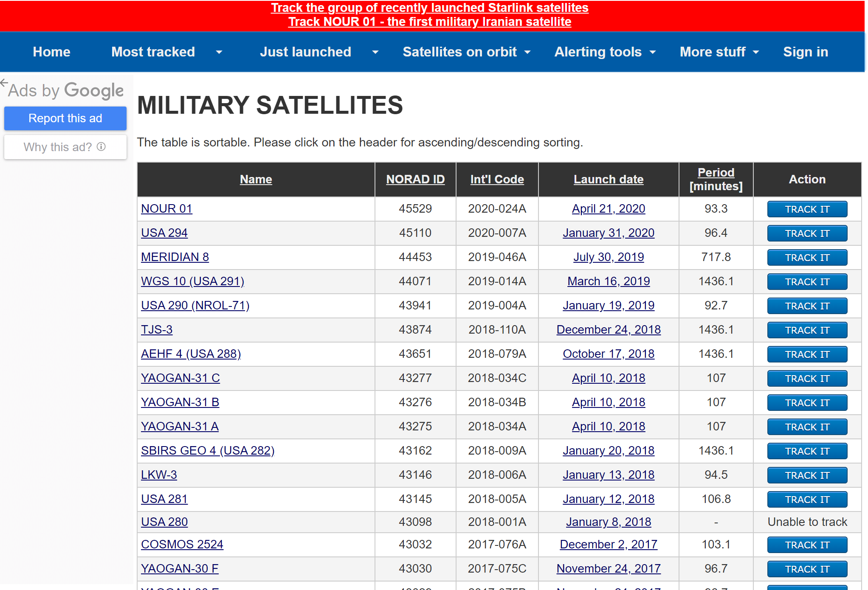Open the WGS 10 (USA 291) satellite link
This screenshot has width=868, height=590.
point(192,281)
